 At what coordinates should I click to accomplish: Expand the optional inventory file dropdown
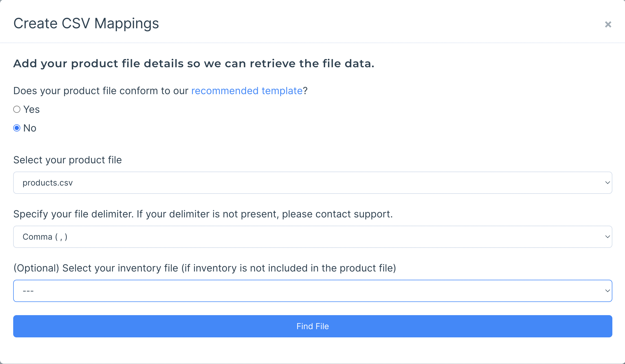coord(312,291)
